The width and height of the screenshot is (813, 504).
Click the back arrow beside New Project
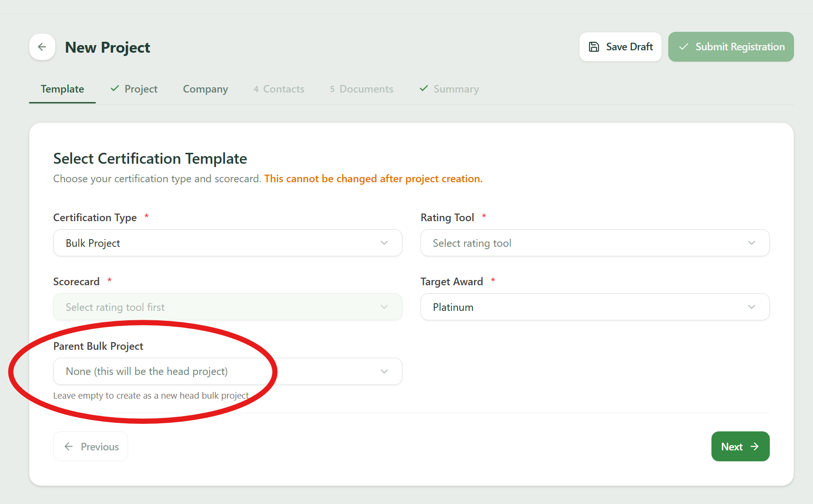42,47
